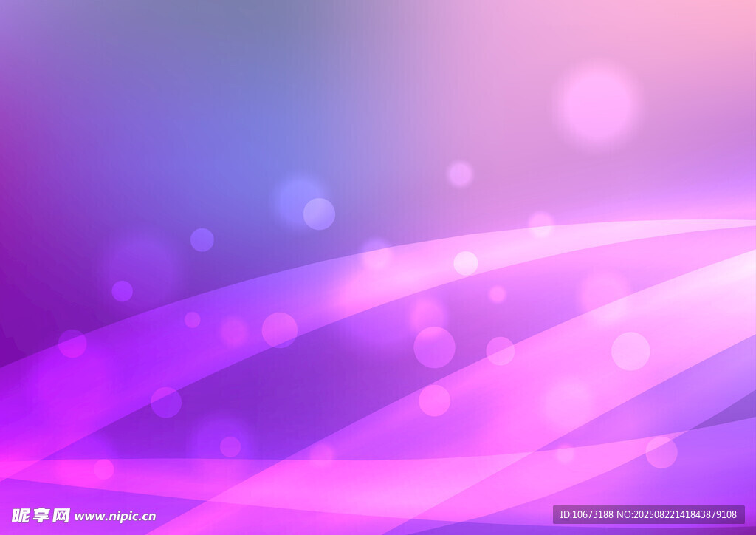Click the largest blurry pink bokeh glow
This screenshot has height=535, width=756.
click(597, 103)
